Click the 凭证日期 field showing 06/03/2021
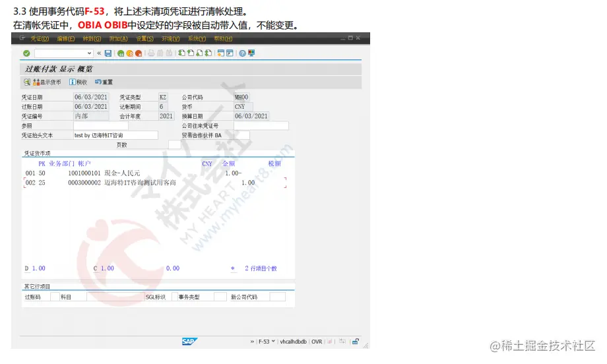The image size is (607, 364). (x=91, y=97)
